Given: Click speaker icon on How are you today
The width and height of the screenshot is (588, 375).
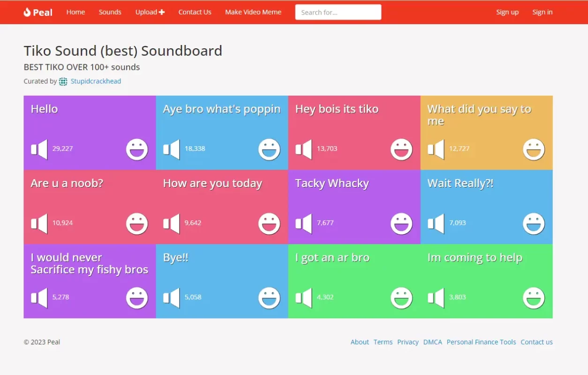Looking at the screenshot, I should [171, 224].
